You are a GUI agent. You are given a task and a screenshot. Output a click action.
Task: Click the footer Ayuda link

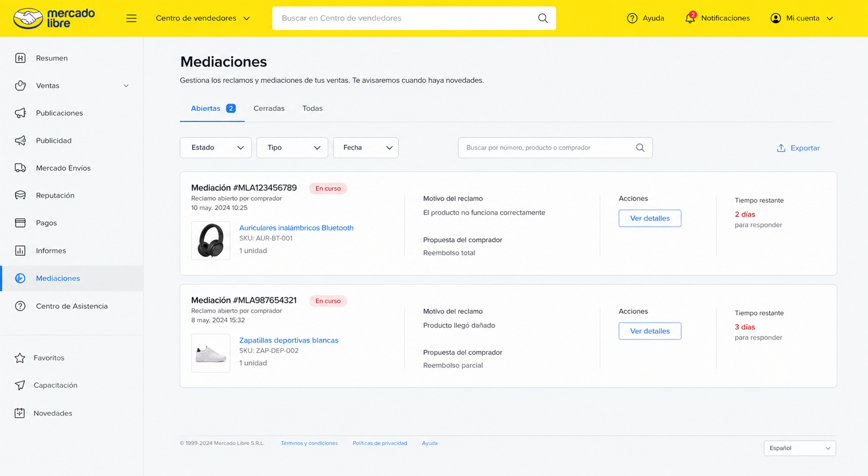430,443
